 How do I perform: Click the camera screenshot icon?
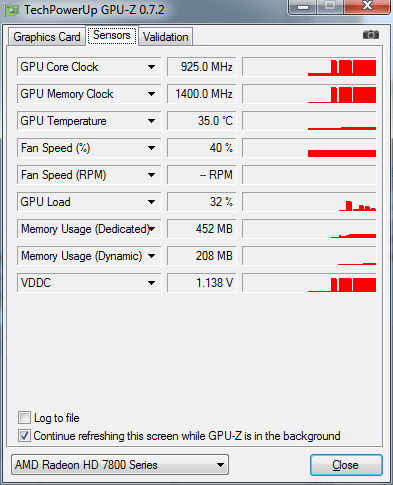(x=371, y=35)
